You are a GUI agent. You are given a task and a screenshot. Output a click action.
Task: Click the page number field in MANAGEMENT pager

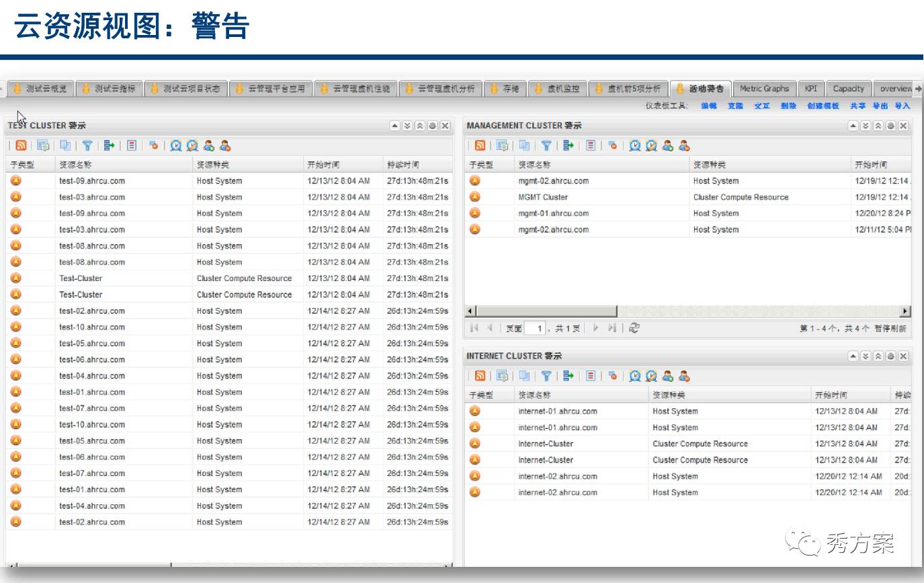click(x=535, y=329)
